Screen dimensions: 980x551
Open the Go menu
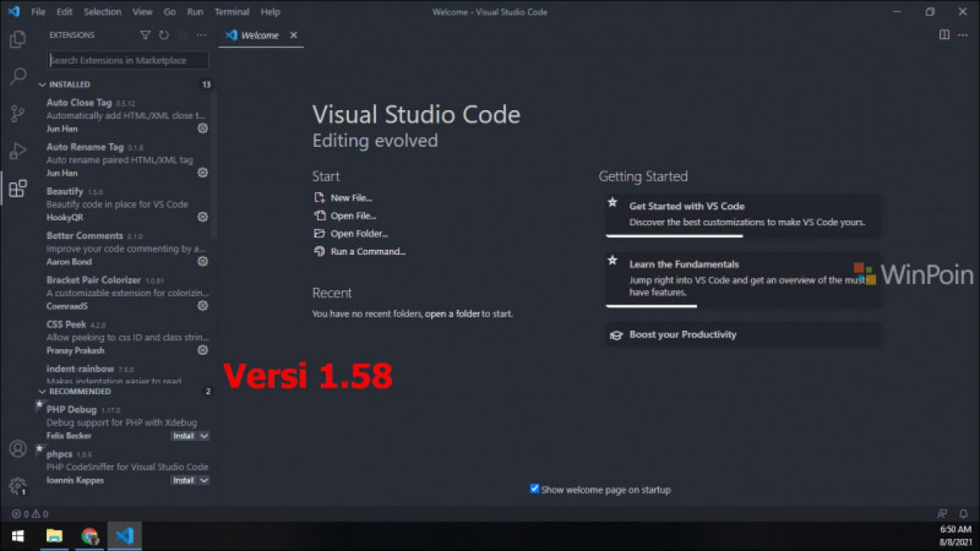[170, 11]
